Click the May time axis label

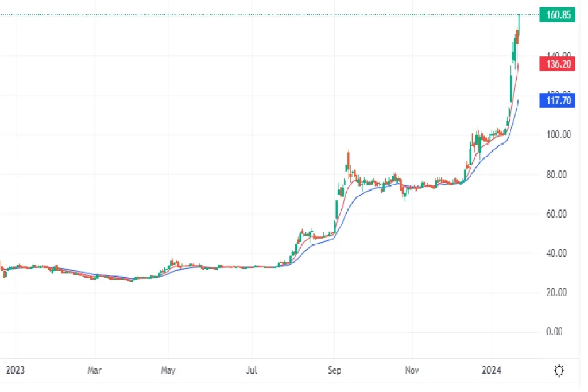(x=168, y=370)
